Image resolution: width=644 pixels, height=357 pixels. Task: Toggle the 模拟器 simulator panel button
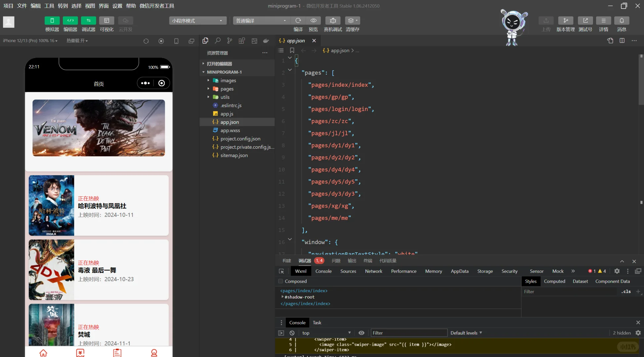(x=52, y=20)
